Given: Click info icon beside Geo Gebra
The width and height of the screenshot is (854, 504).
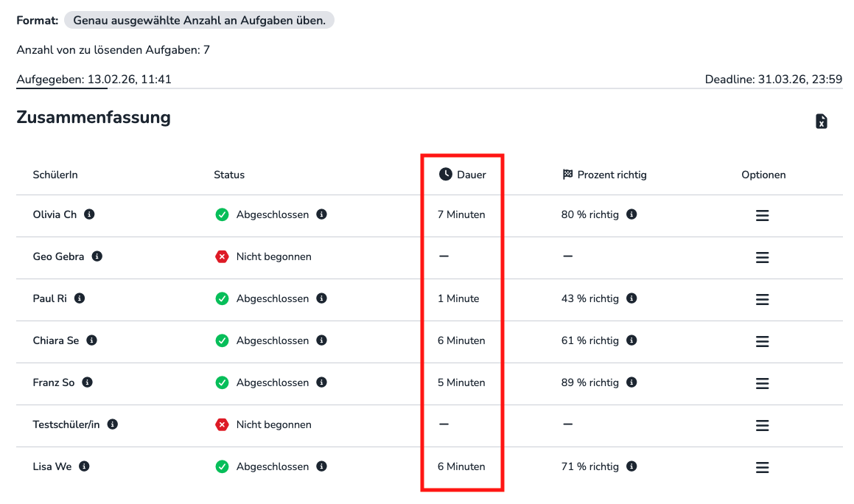Looking at the screenshot, I should click(97, 256).
